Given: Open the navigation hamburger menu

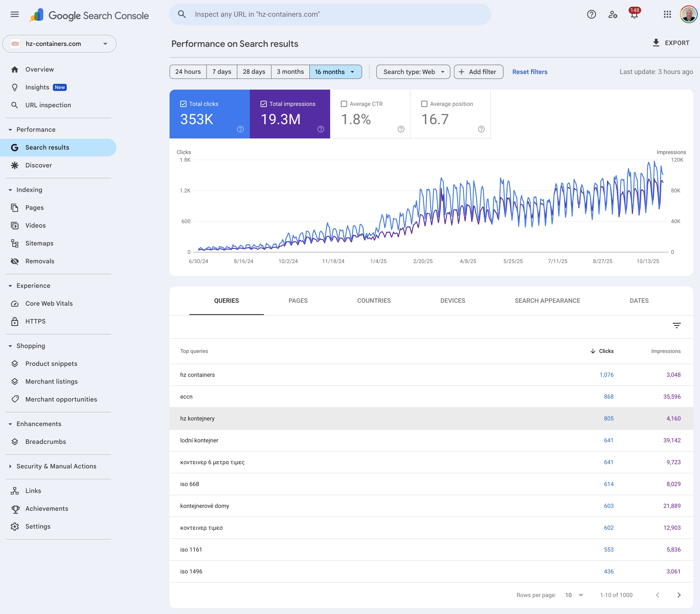Looking at the screenshot, I should (x=15, y=14).
